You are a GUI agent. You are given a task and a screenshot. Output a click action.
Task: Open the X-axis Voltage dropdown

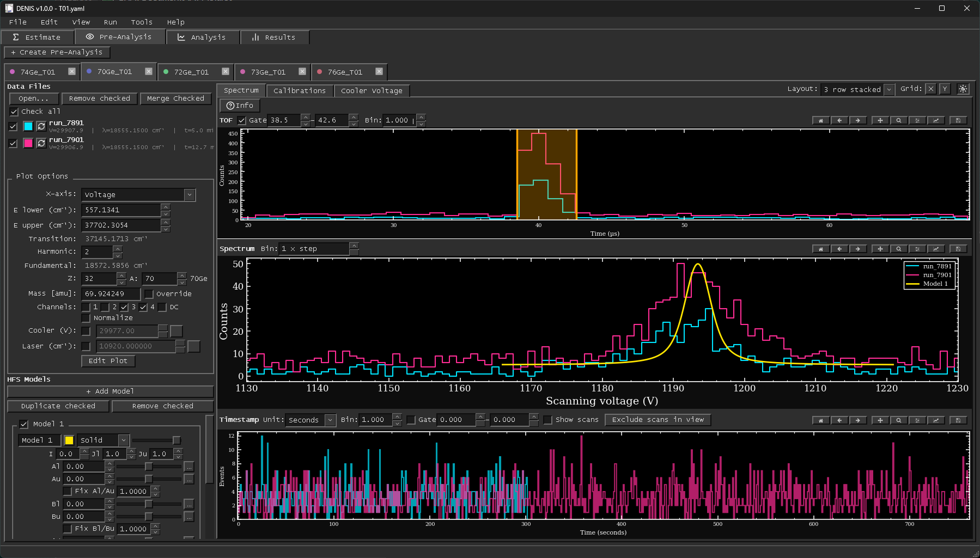[x=138, y=195]
